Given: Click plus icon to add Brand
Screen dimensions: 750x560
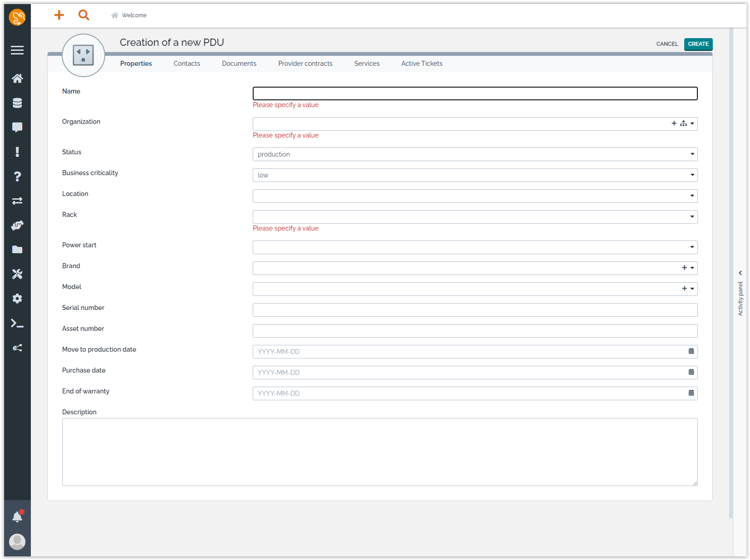Looking at the screenshot, I should pyautogui.click(x=684, y=268).
